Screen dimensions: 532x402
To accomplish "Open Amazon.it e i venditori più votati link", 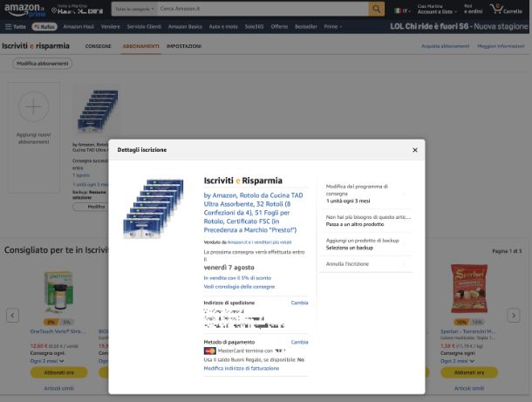I will click(259, 242).
